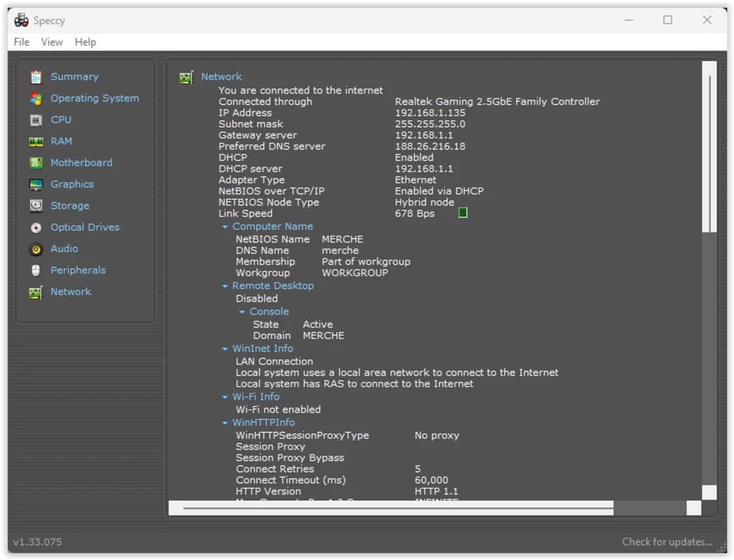Open the View menu

point(52,42)
